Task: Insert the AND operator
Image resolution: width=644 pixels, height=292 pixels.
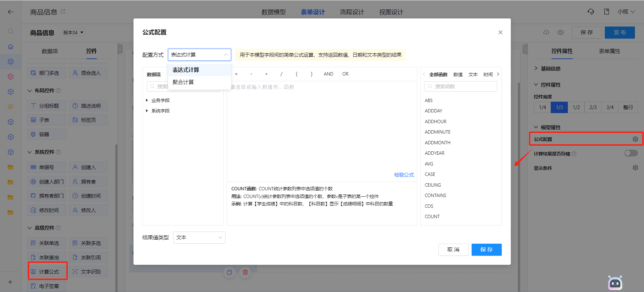Action: [328, 74]
